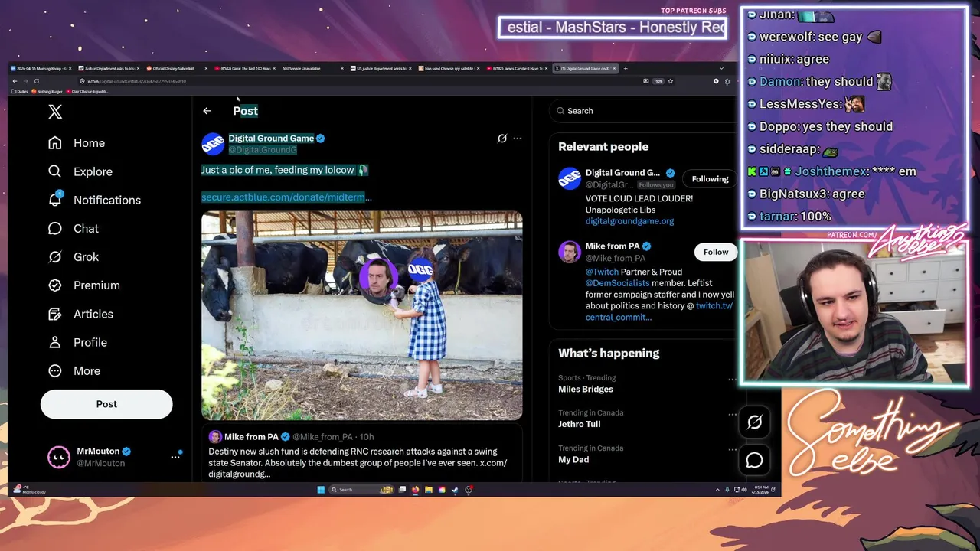Click the browser back arrow
This screenshot has height=551, width=980.
(x=15, y=81)
